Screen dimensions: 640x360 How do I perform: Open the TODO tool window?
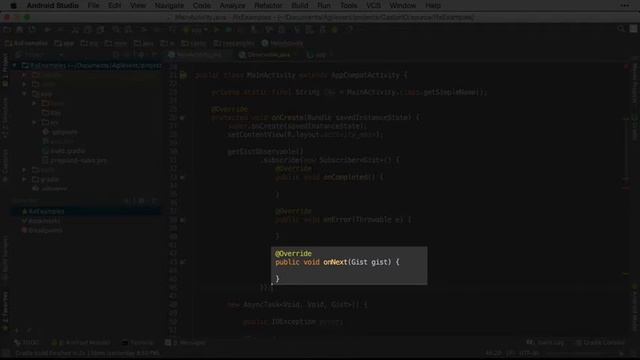[x=26, y=342]
